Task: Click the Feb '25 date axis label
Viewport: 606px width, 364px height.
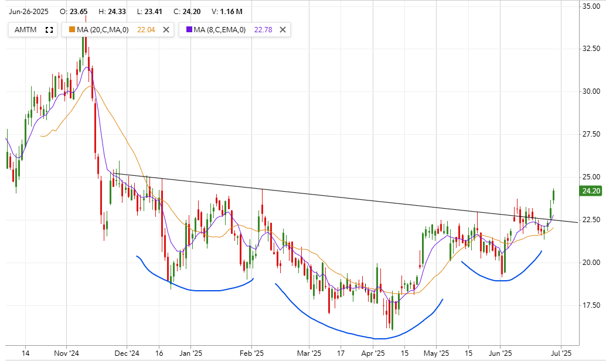Action: 251,353
